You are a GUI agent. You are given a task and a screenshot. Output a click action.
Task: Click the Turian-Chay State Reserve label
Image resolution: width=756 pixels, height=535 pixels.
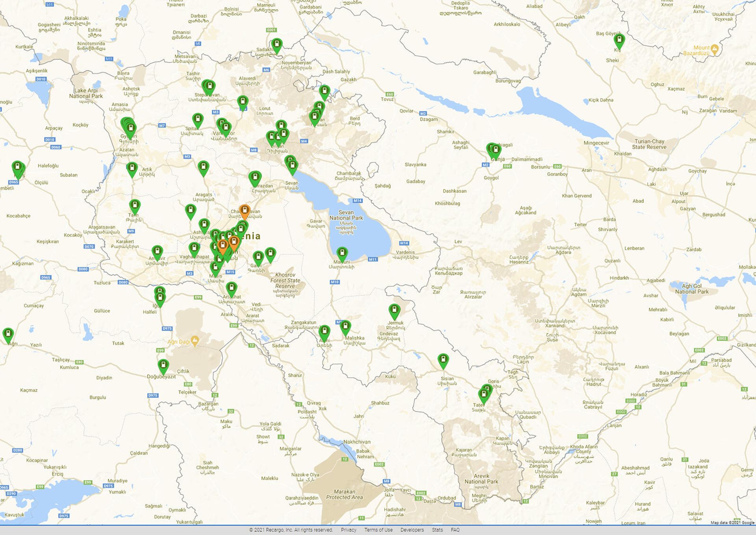(x=649, y=144)
